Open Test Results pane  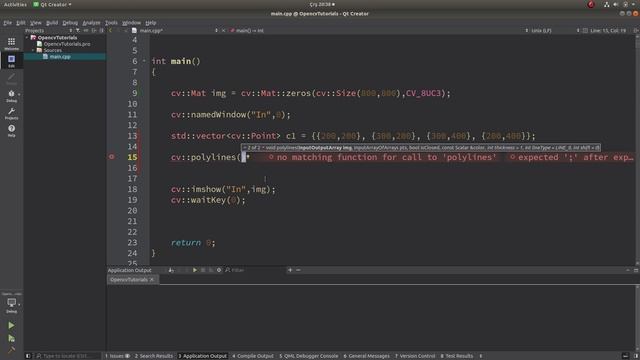click(x=456, y=356)
